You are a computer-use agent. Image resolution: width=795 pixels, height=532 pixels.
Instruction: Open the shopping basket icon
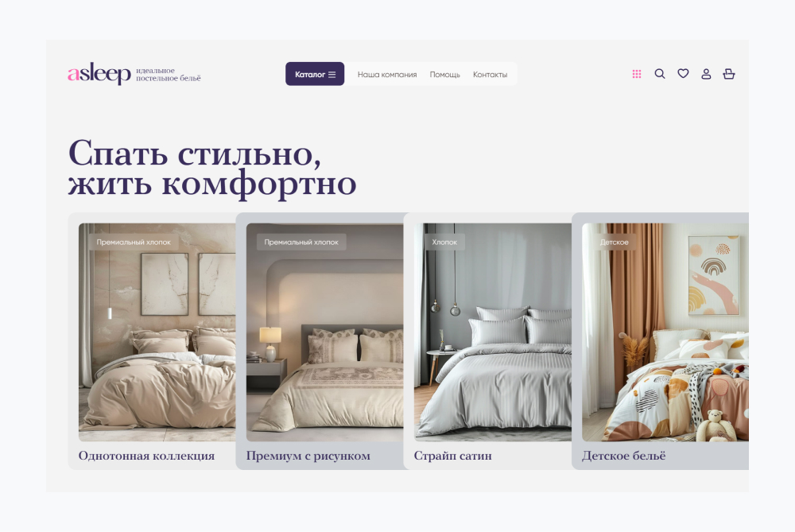[728, 74]
